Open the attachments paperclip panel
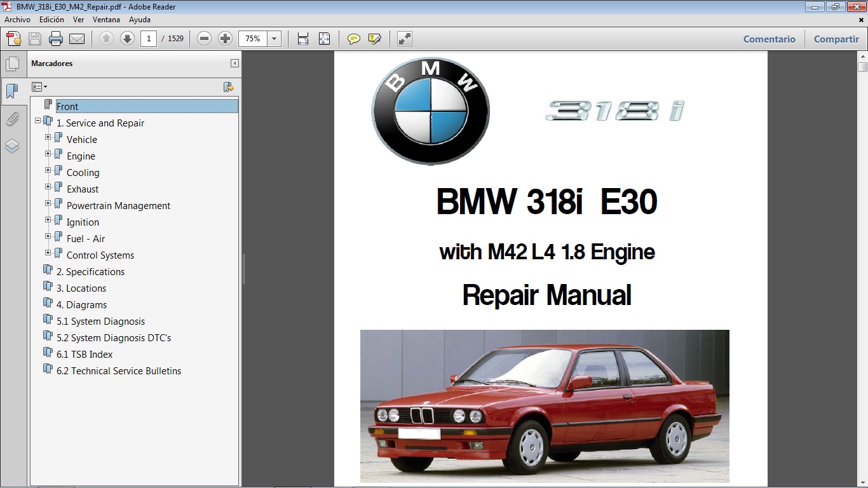The image size is (868, 488). (x=13, y=119)
